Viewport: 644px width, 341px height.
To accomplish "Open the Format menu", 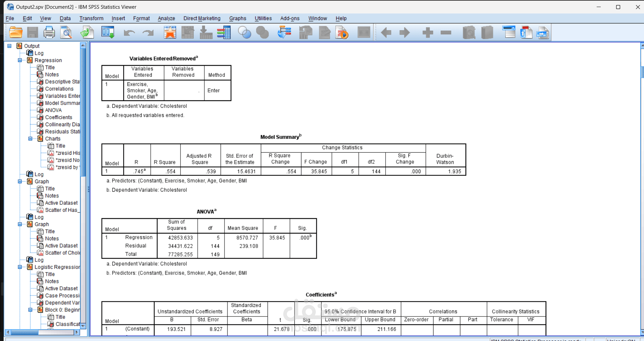I will tap(141, 18).
